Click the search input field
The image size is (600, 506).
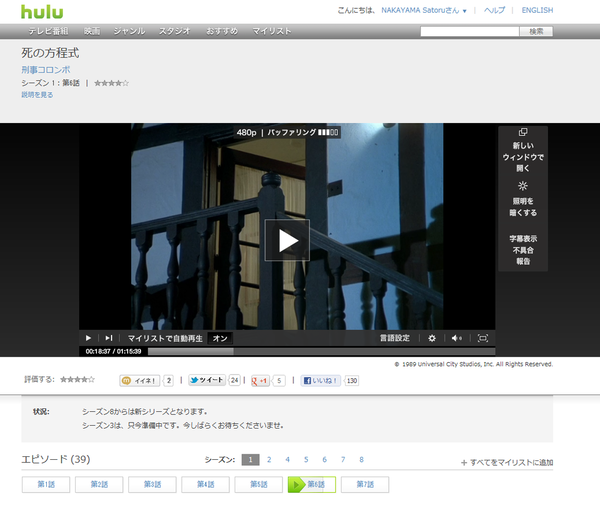470,31
